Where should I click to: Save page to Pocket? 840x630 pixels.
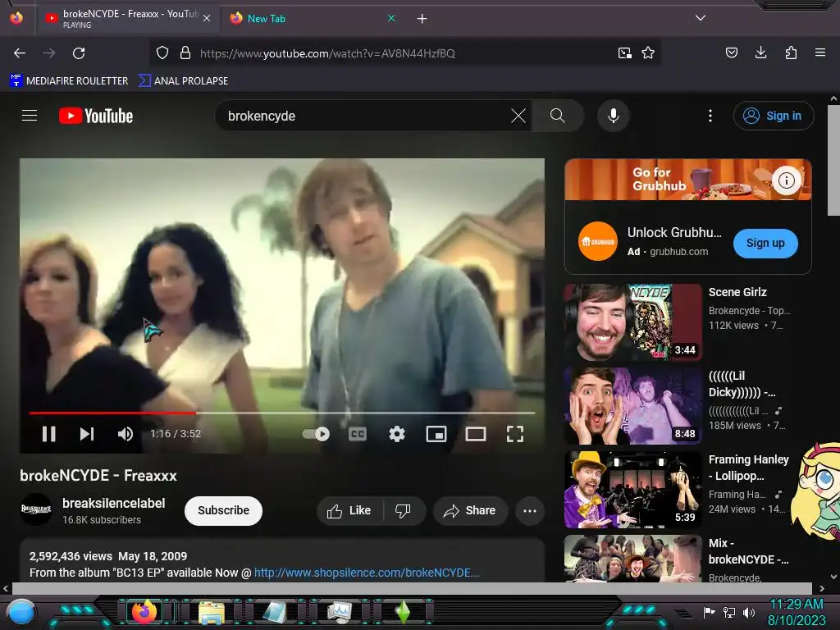coord(731,52)
